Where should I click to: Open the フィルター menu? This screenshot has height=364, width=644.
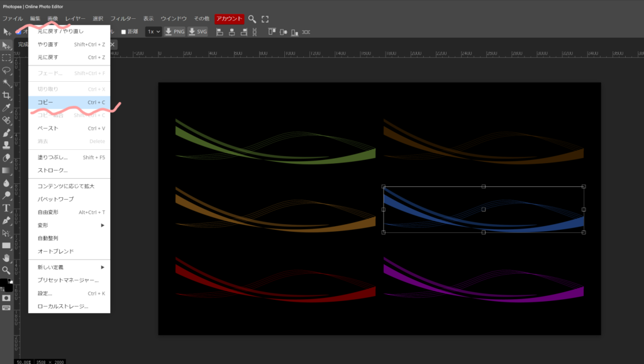coord(123,19)
